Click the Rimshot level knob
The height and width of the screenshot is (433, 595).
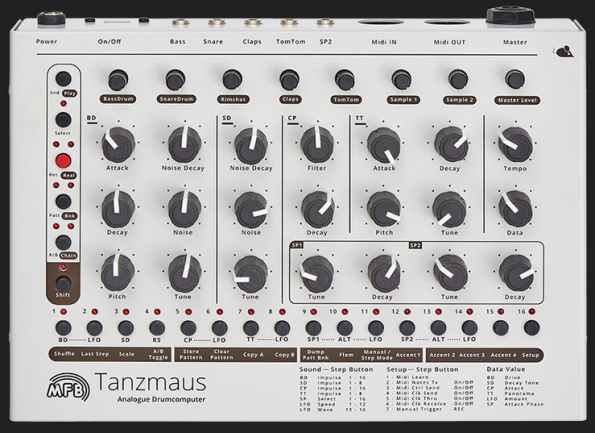pyautogui.click(x=232, y=80)
